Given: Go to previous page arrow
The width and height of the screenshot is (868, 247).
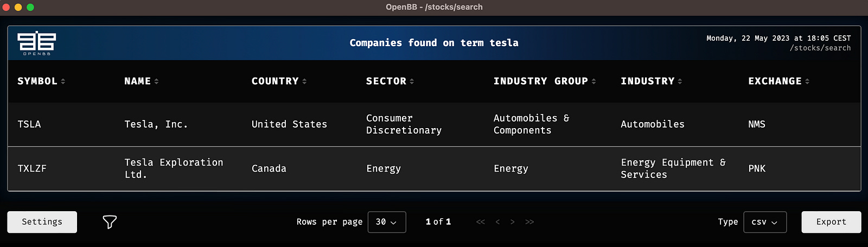Looking at the screenshot, I should pyautogui.click(x=497, y=222).
